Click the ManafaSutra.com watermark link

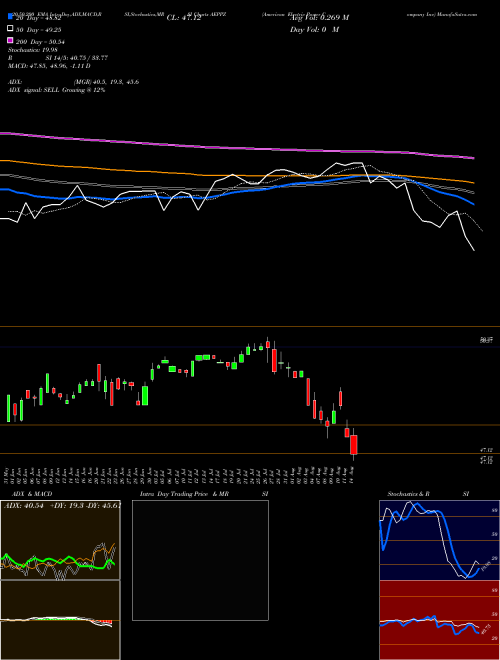tap(456, 14)
